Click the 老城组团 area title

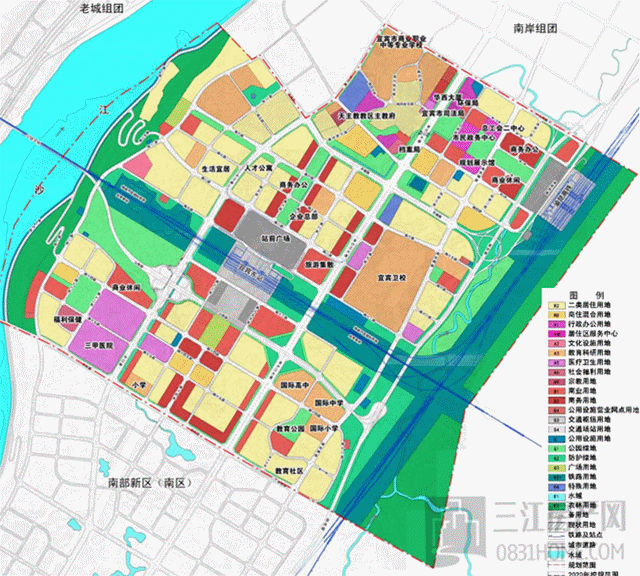coord(101,8)
